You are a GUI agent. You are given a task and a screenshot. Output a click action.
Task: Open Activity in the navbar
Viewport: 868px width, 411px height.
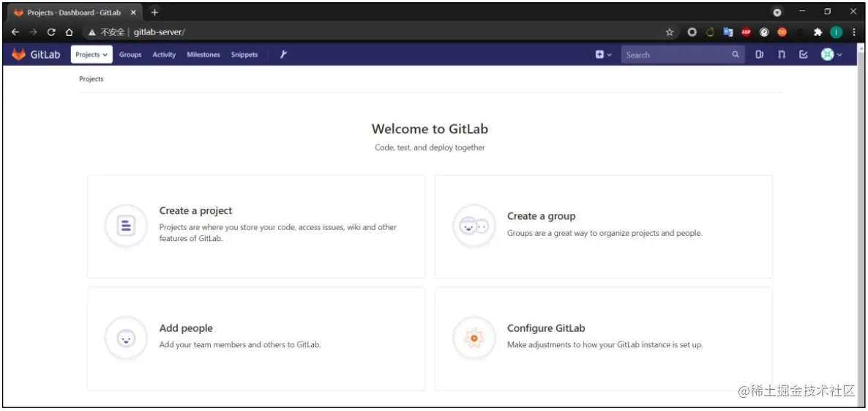coord(164,55)
